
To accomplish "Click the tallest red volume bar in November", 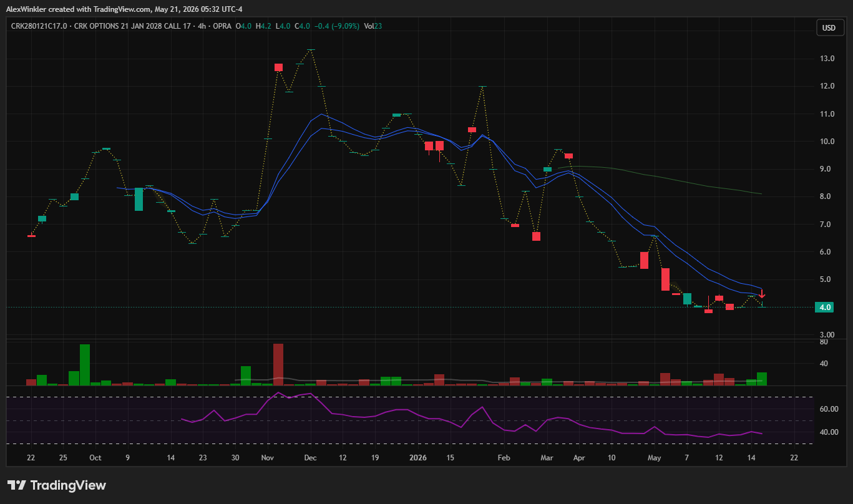I will (x=278, y=364).
